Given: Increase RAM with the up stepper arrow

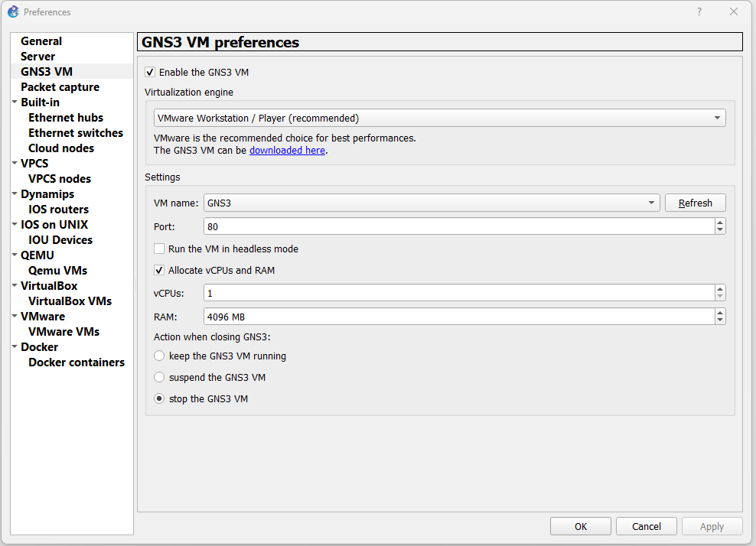Looking at the screenshot, I should [x=720, y=313].
